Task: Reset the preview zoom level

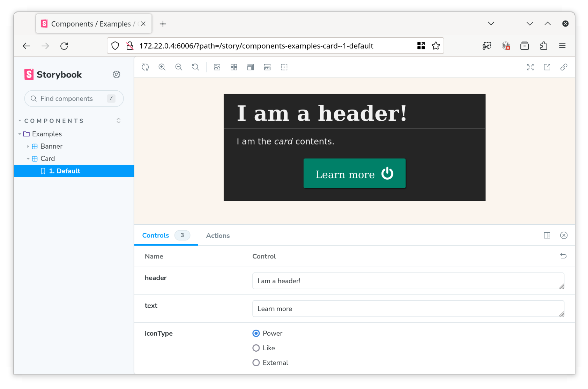Action: 195,67
